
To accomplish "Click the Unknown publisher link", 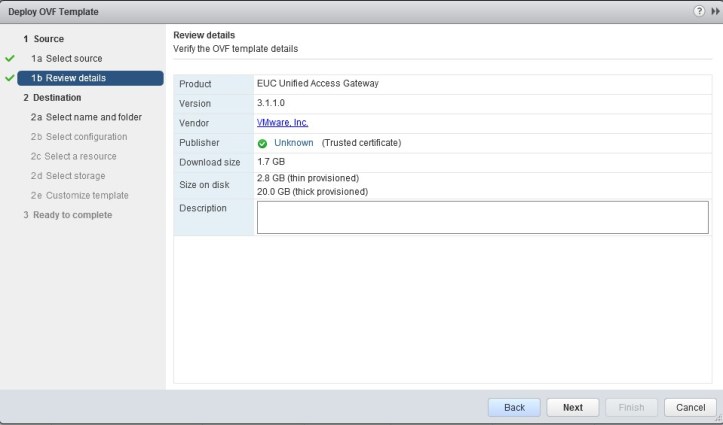I will tap(294, 143).
